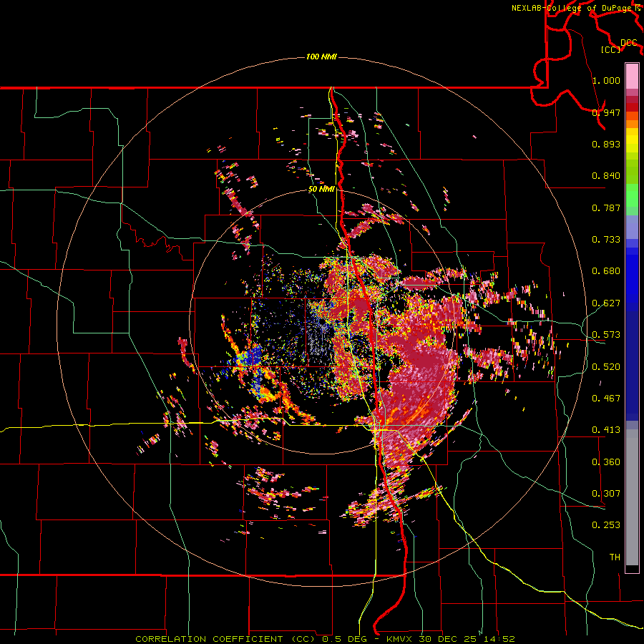Click the 0.520 color scale value
Screen dimensions: 644x644
click(x=606, y=367)
